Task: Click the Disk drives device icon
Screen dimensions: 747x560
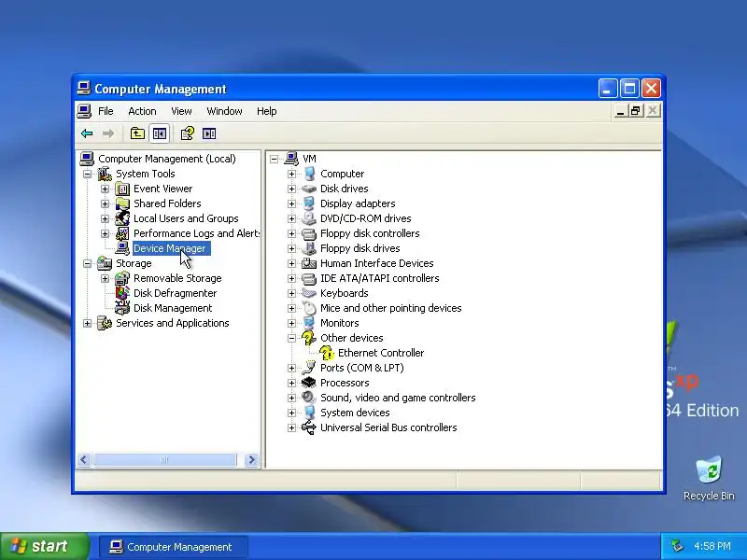Action: point(309,189)
